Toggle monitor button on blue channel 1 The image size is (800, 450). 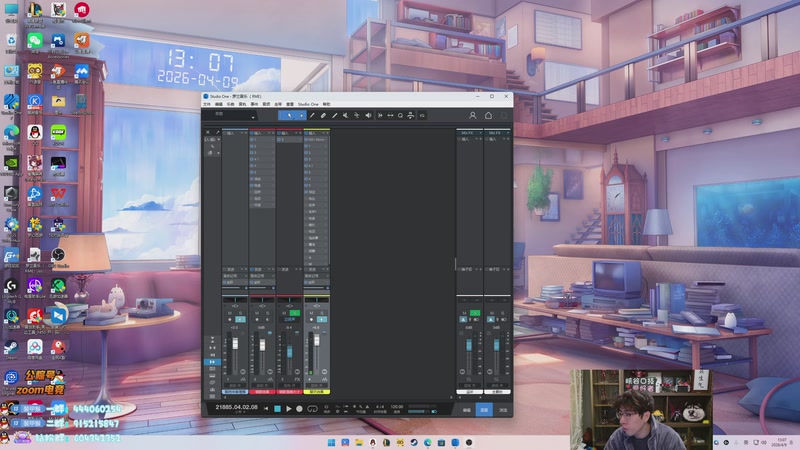pyautogui.click(x=240, y=319)
